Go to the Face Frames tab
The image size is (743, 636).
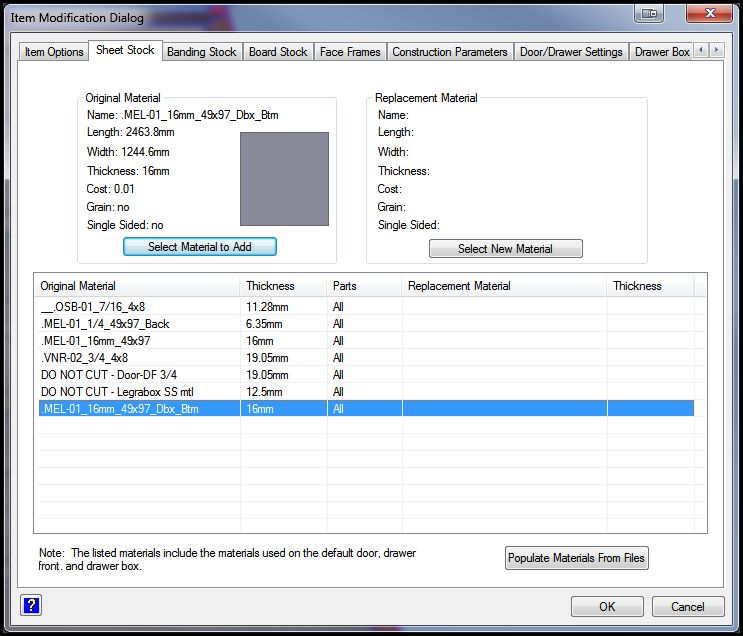[350, 52]
